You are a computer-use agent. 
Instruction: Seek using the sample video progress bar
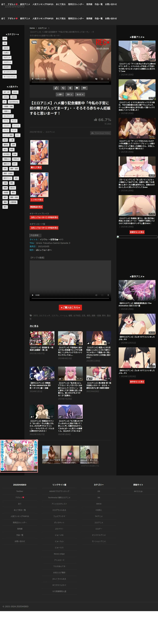pyautogui.click(x=70, y=298)
